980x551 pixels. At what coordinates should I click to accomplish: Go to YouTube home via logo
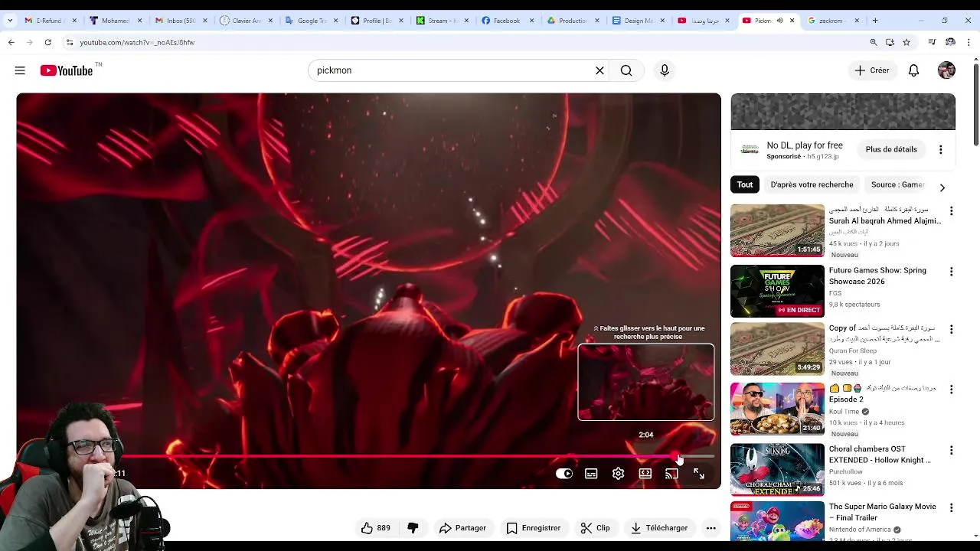pos(67,70)
